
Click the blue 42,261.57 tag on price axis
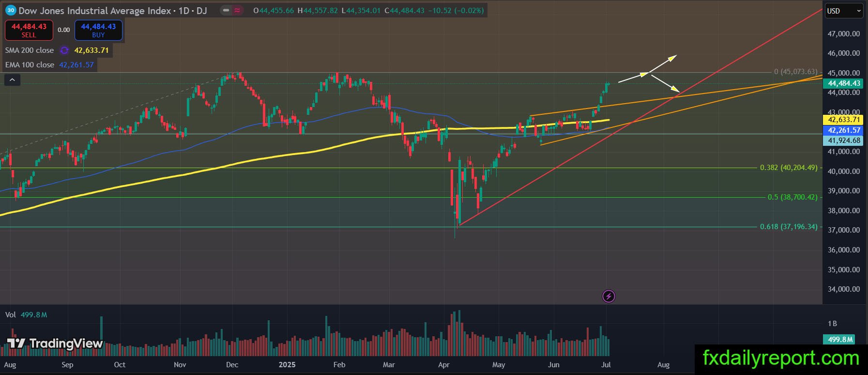pyautogui.click(x=844, y=130)
